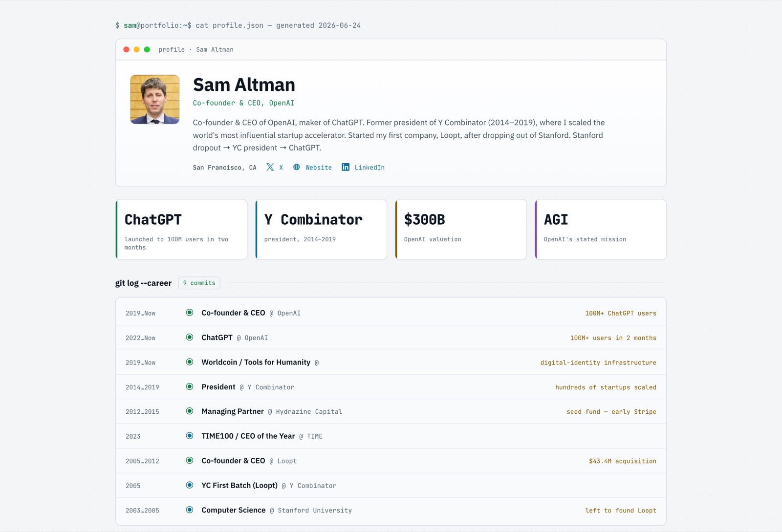
Task: Click the LinkedIn logo icon
Action: coord(346,167)
